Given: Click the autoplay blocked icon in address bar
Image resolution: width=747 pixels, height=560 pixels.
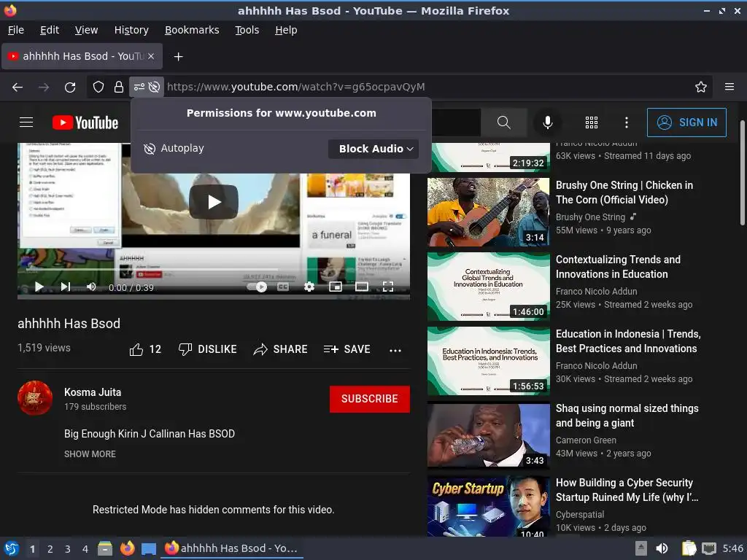Looking at the screenshot, I should tap(154, 87).
